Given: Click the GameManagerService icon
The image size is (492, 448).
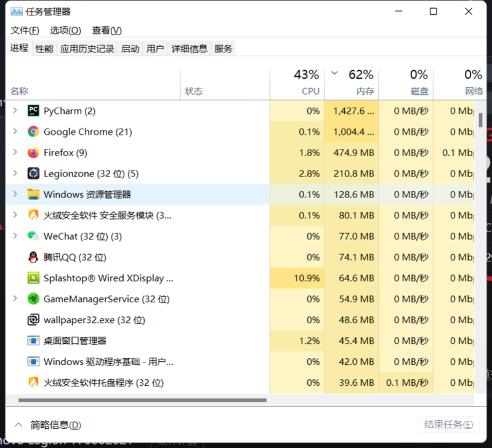Looking at the screenshot, I should coord(33,299).
